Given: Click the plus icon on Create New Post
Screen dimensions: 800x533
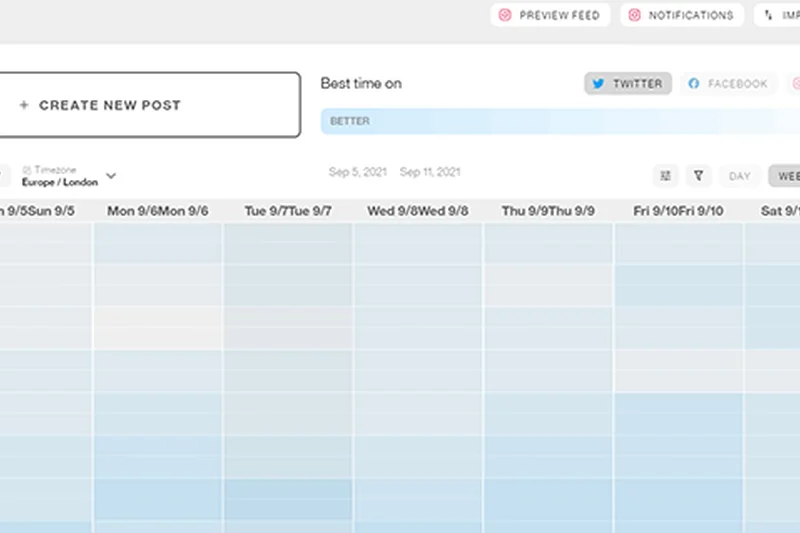Looking at the screenshot, I should (x=24, y=105).
